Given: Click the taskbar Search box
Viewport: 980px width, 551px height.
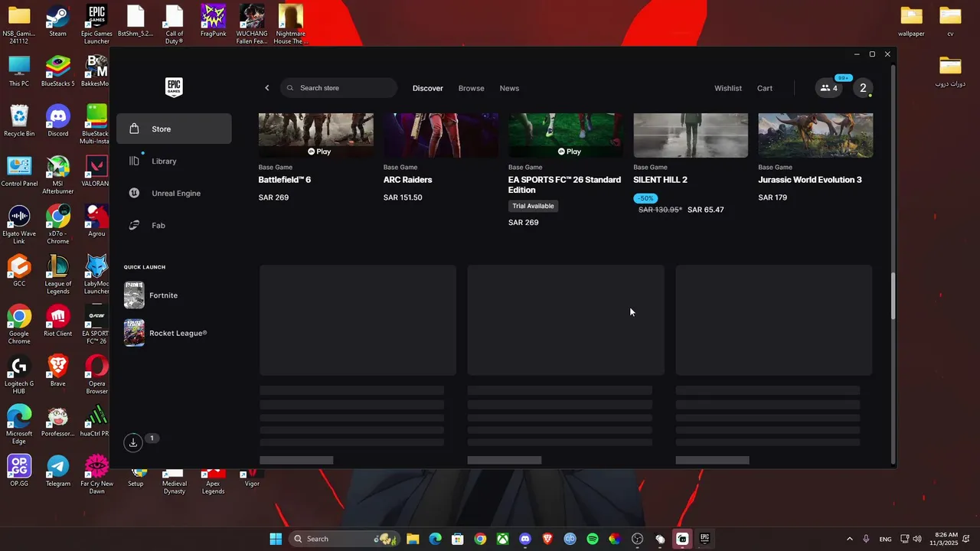Looking at the screenshot, I should (344, 539).
